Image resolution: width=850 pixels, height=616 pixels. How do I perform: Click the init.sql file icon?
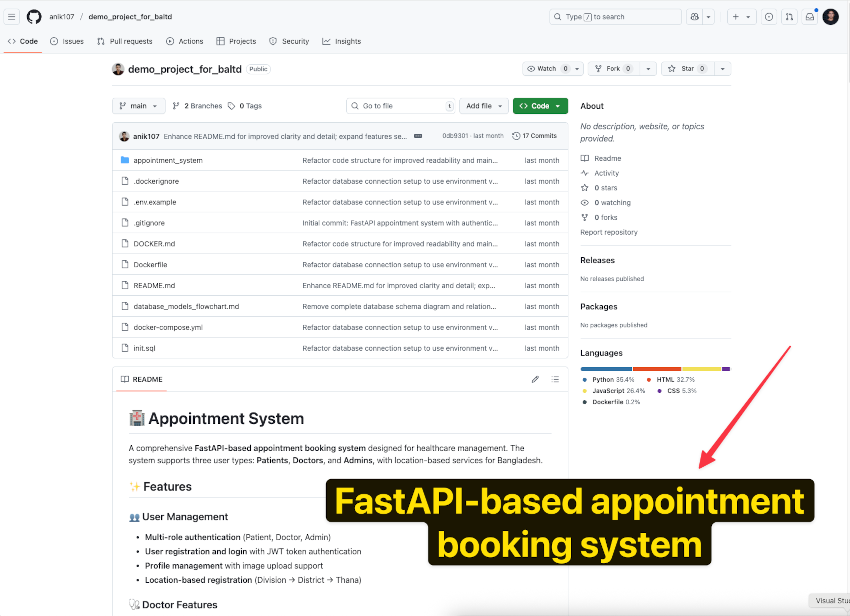[125, 348]
